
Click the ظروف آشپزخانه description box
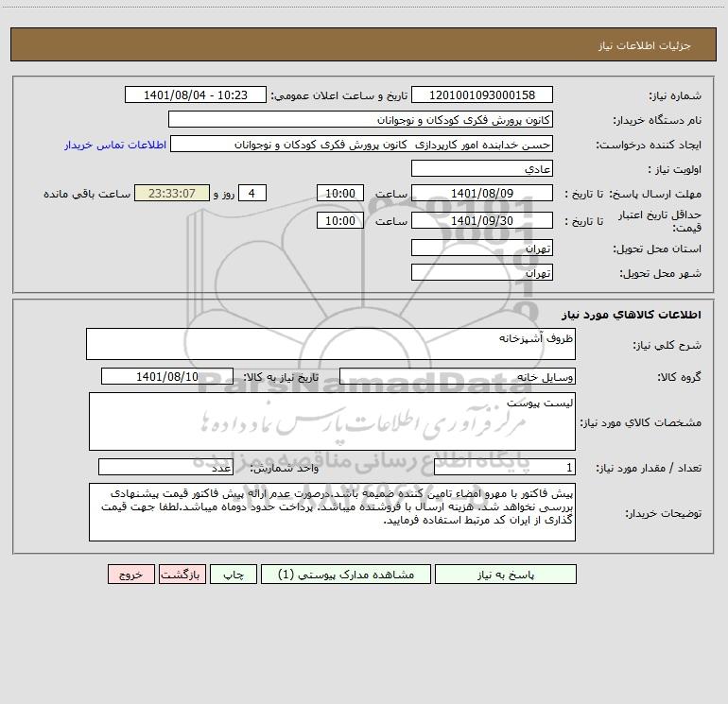[331, 344]
